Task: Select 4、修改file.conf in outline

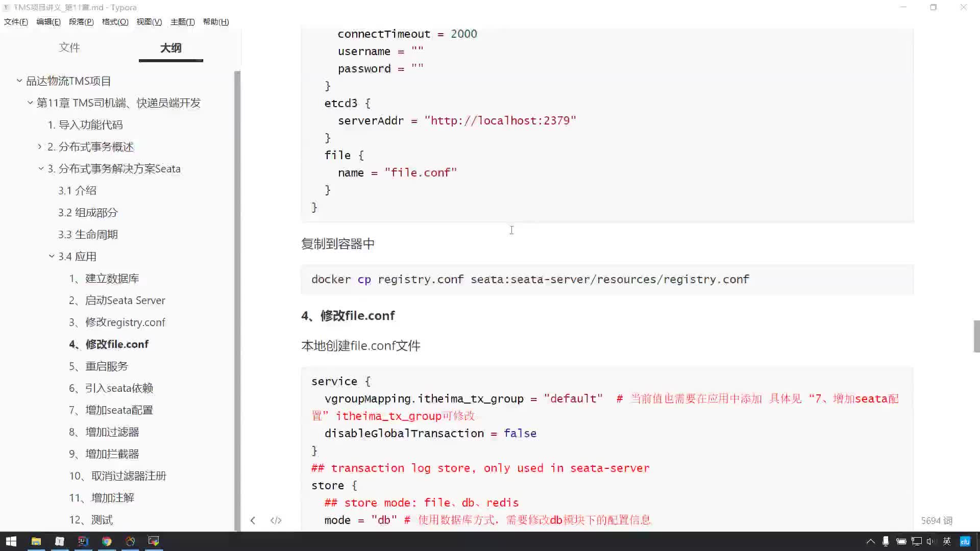Action: pos(109,344)
